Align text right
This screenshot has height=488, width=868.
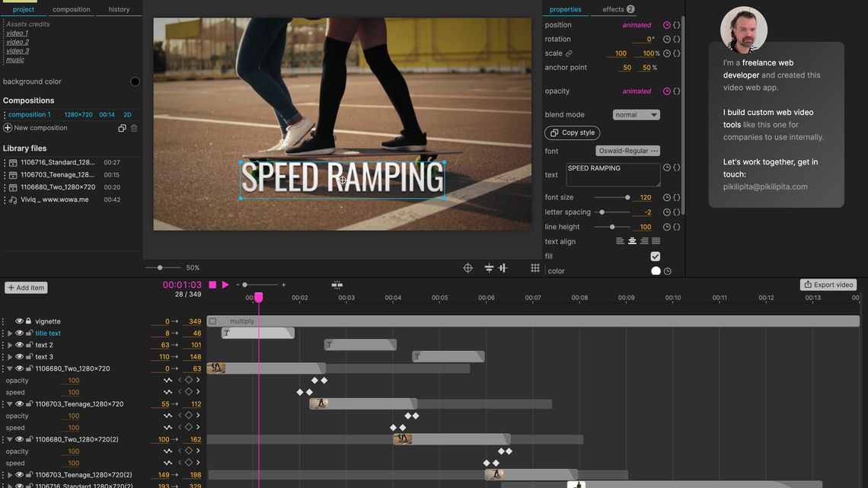[x=644, y=241]
